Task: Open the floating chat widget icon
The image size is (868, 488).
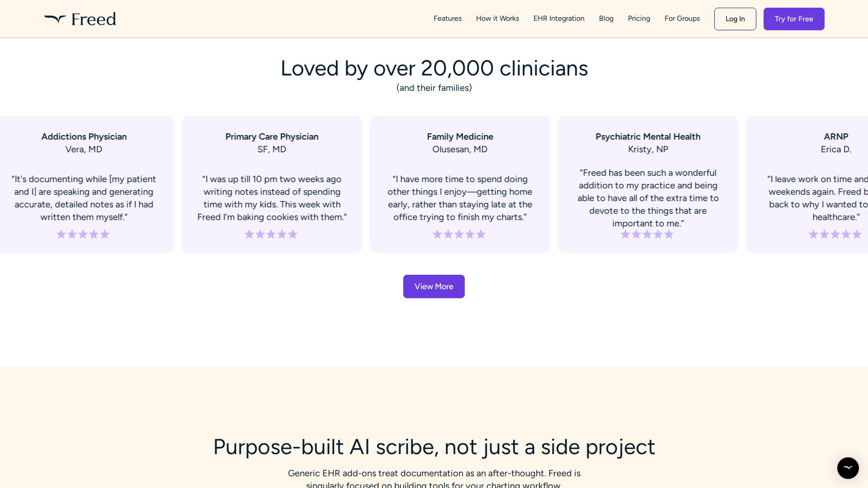Action: [x=848, y=468]
